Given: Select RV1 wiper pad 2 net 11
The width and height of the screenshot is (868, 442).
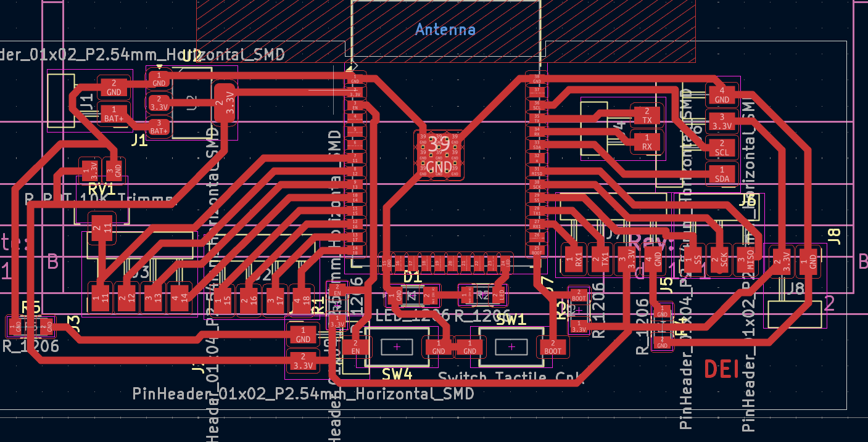Looking at the screenshot, I should coord(102,228).
